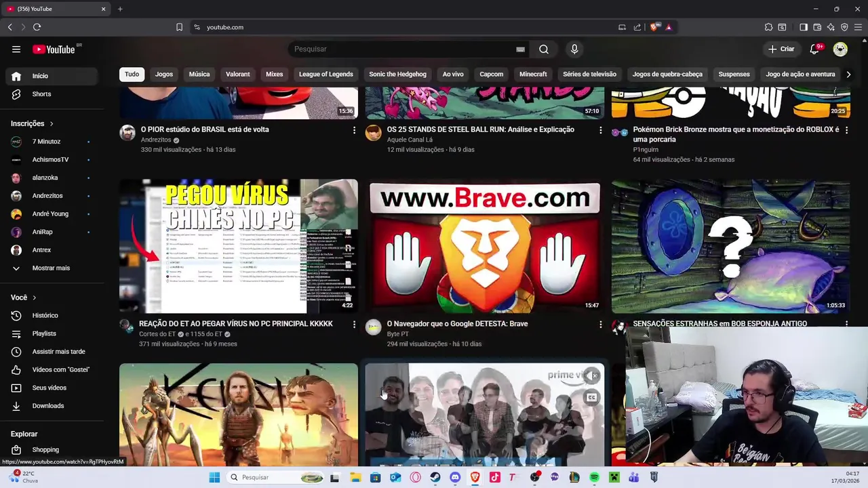The image size is (868, 488).
Task: Select the Música filter chip
Action: (199, 75)
